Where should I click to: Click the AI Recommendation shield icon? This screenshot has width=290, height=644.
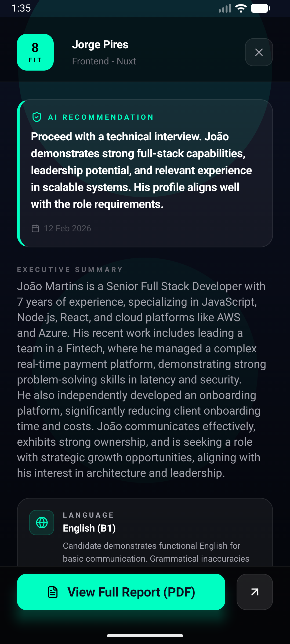coord(37,117)
